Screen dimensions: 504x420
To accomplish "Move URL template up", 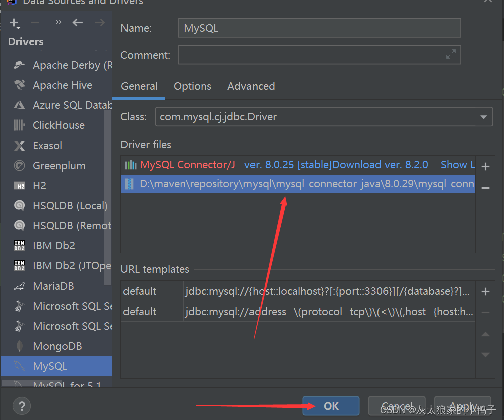I will click(x=486, y=334).
